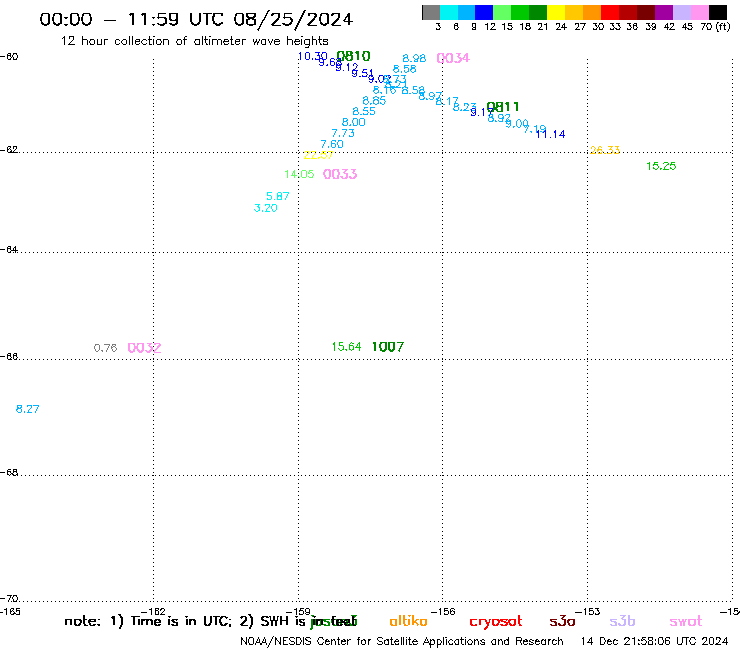
Task: Click the s3a satellite legend label
Action: (x=562, y=621)
